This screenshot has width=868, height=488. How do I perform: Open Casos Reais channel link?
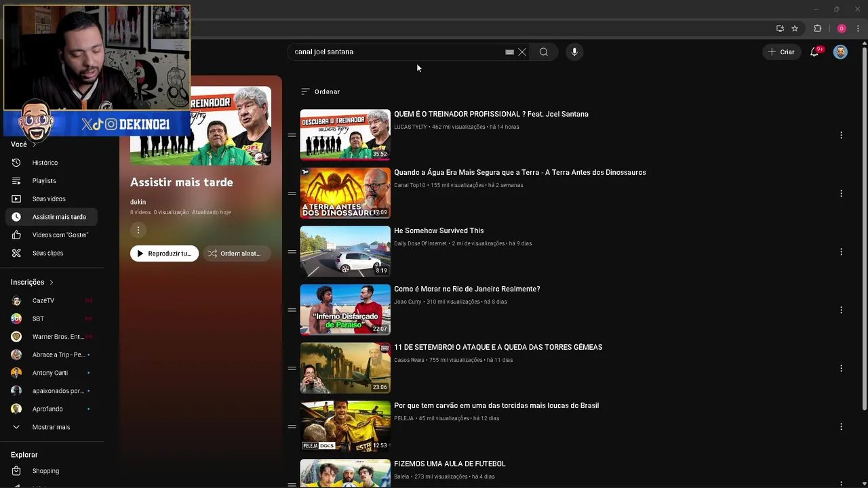pos(409,360)
